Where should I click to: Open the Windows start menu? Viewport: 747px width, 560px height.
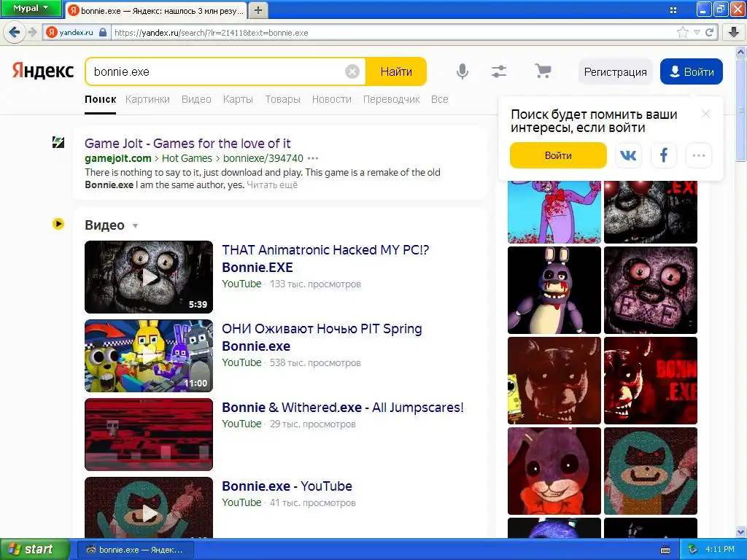(x=34, y=550)
